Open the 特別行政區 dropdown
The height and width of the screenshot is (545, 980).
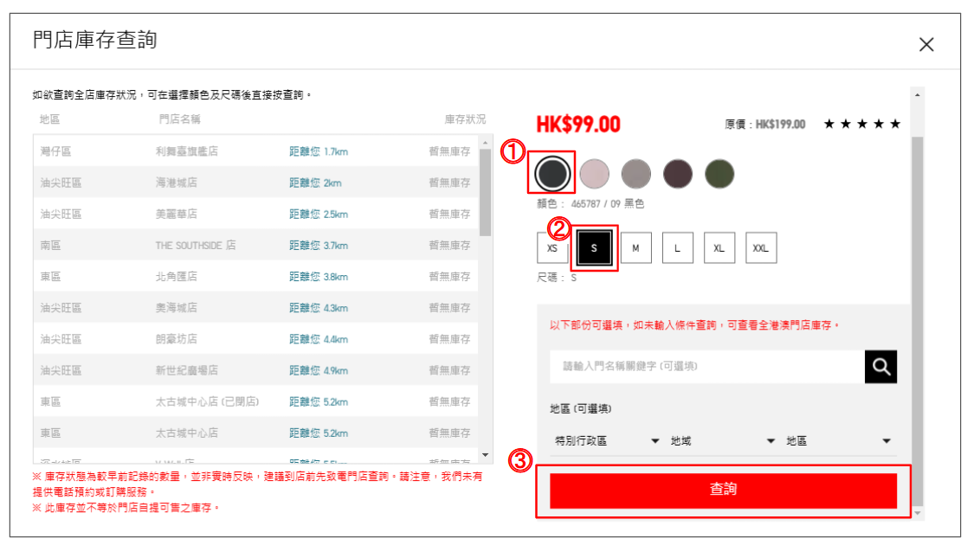(604, 441)
